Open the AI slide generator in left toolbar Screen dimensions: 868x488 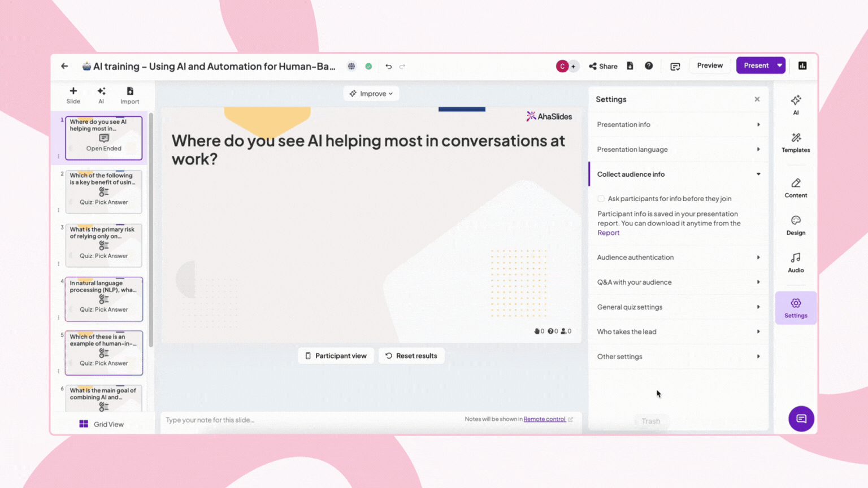click(x=101, y=95)
